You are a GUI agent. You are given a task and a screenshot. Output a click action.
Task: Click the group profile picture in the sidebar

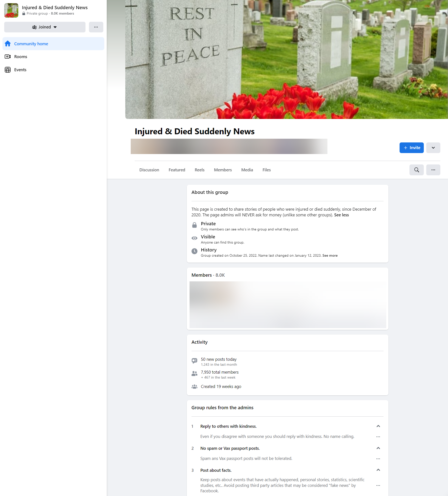[x=11, y=10]
